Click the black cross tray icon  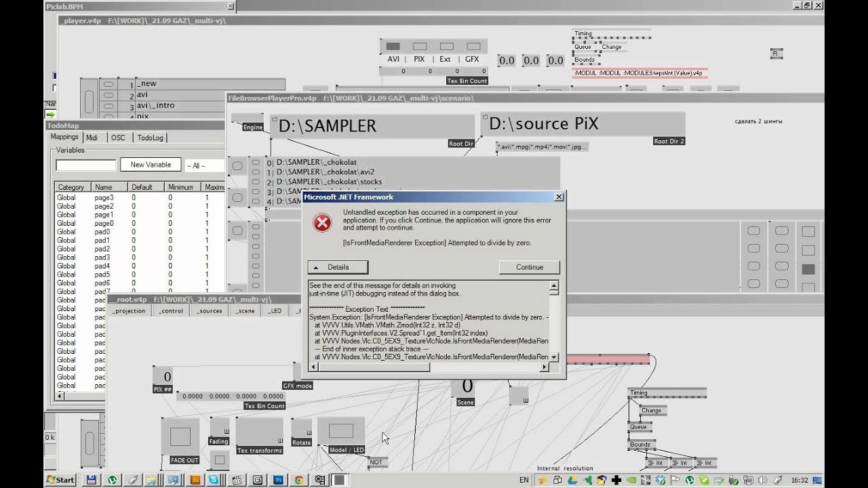[x=616, y=480]
